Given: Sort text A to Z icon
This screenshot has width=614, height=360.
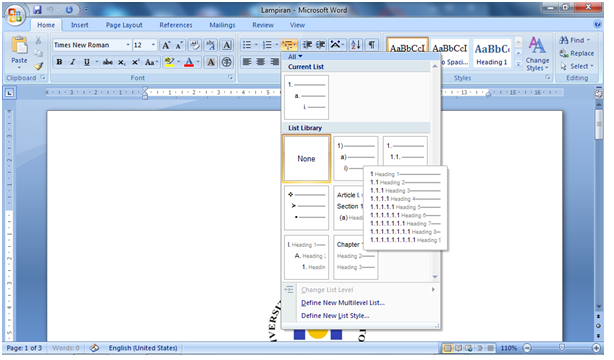Looking at the screenshot, I should 356,45.
